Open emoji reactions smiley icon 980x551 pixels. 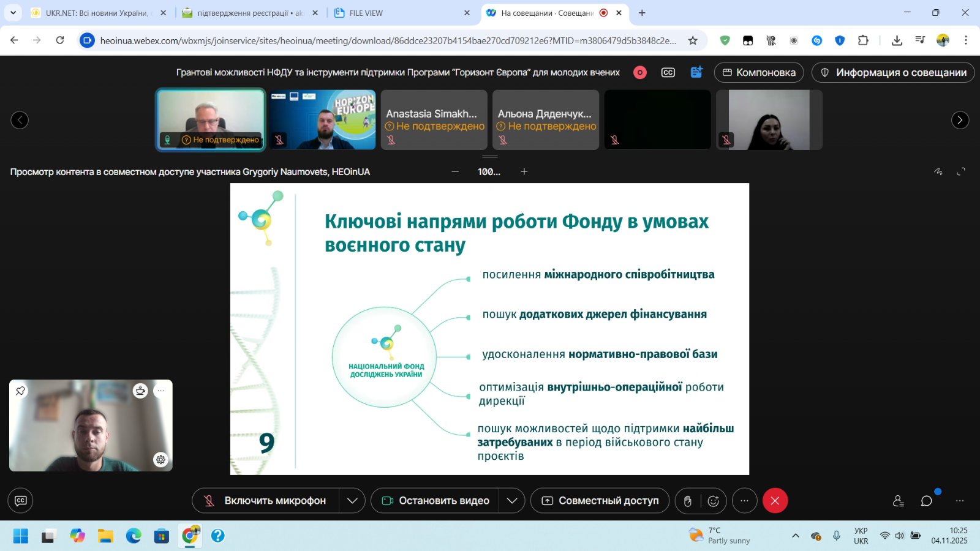(714, 501)
